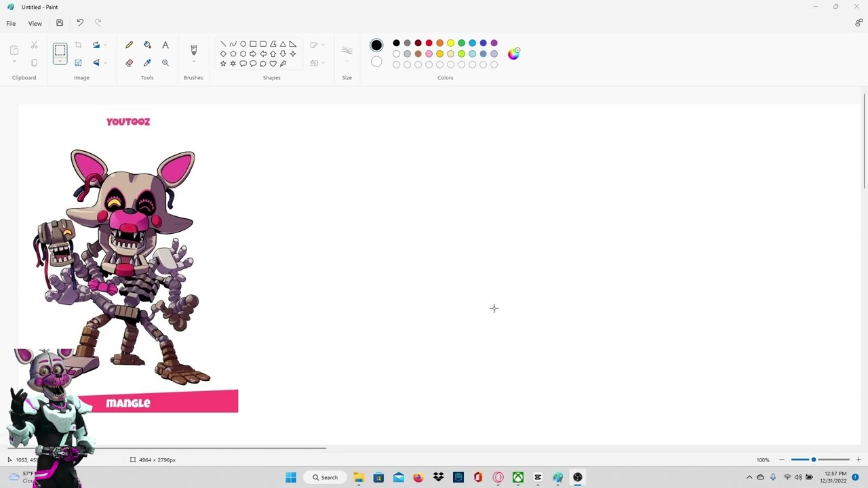The width and height of the screenshot is (868, 488).
Task: Choose the red color swatch
Action: pyautogui.click(x=429, y=43)
